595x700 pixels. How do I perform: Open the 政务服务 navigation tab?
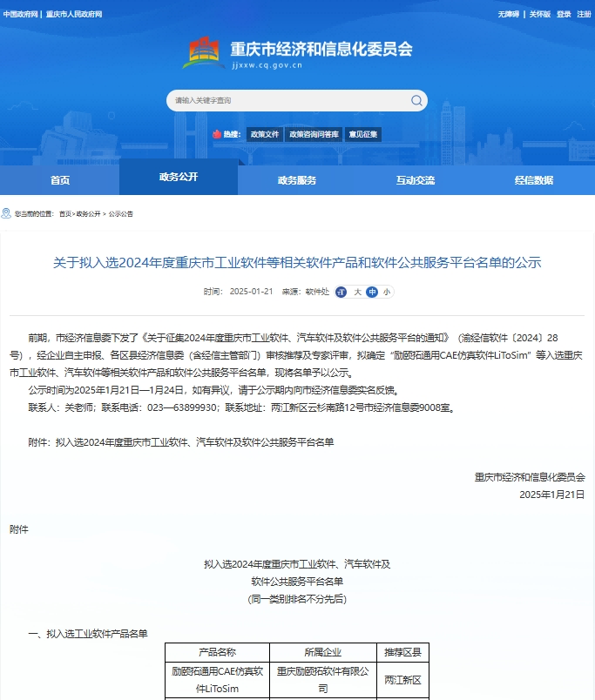[x=296, y=180]
